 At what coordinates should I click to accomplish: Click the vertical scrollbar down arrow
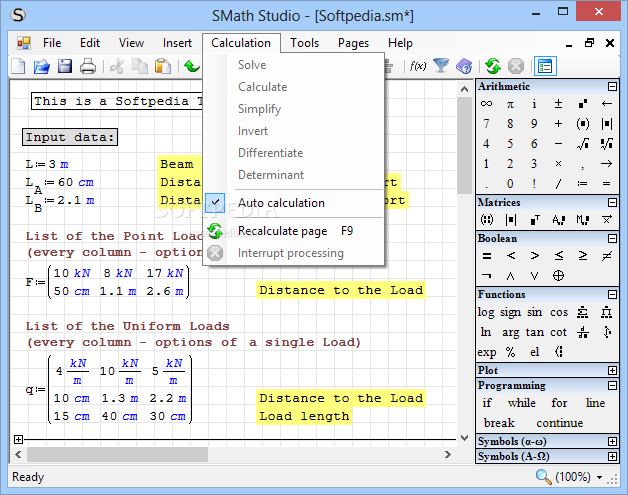464,438
